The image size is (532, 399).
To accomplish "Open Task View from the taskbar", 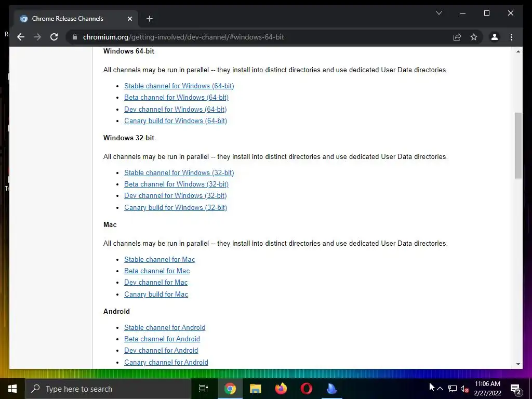I will point(204,389).
